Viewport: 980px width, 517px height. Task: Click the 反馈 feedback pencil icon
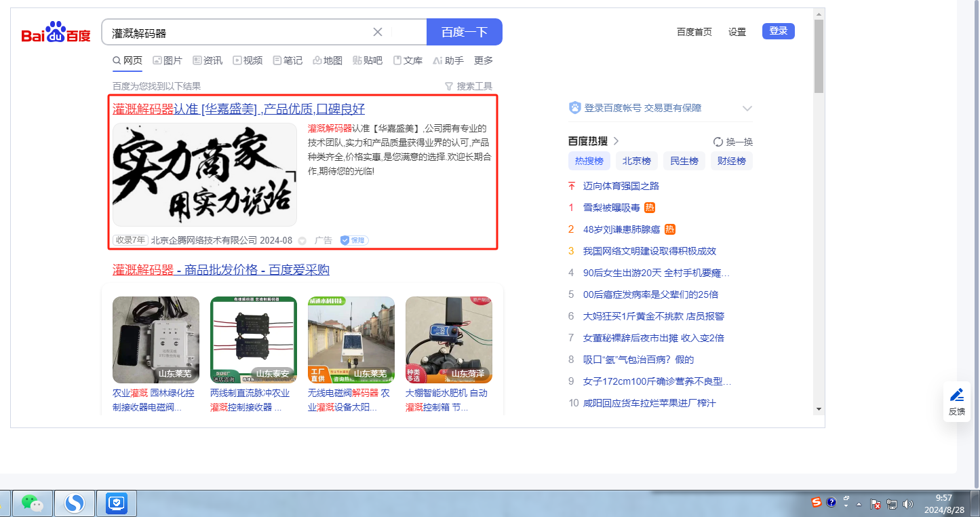point(956,396)
